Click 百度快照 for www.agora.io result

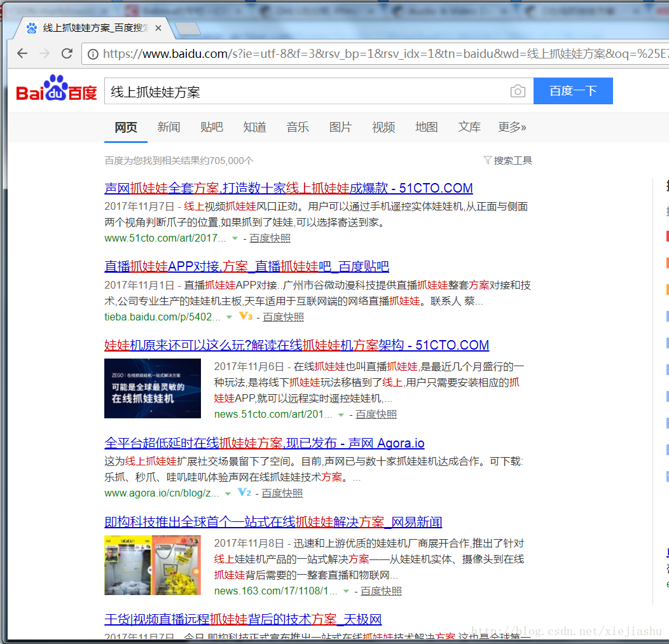282,493
